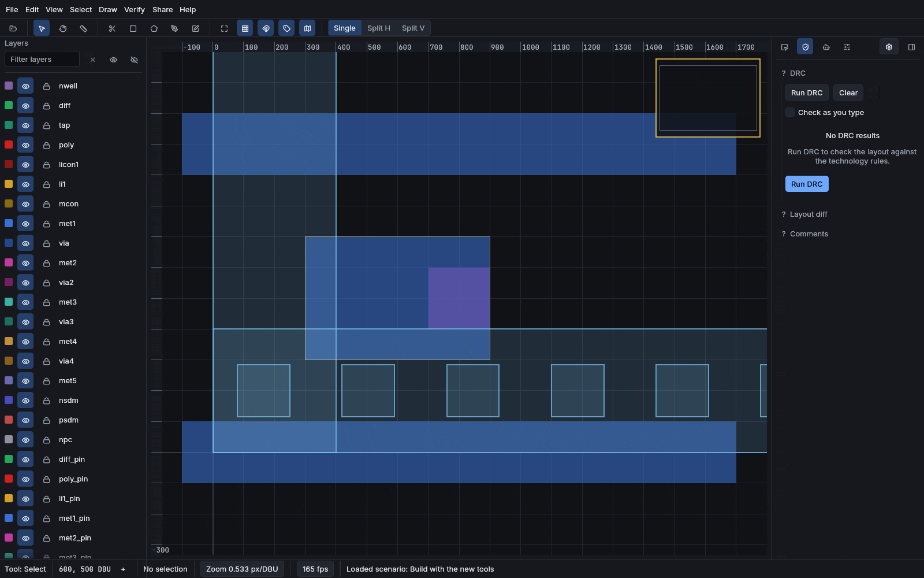Switch to Split V view
924x578 pixels.
tap(413, 28)
